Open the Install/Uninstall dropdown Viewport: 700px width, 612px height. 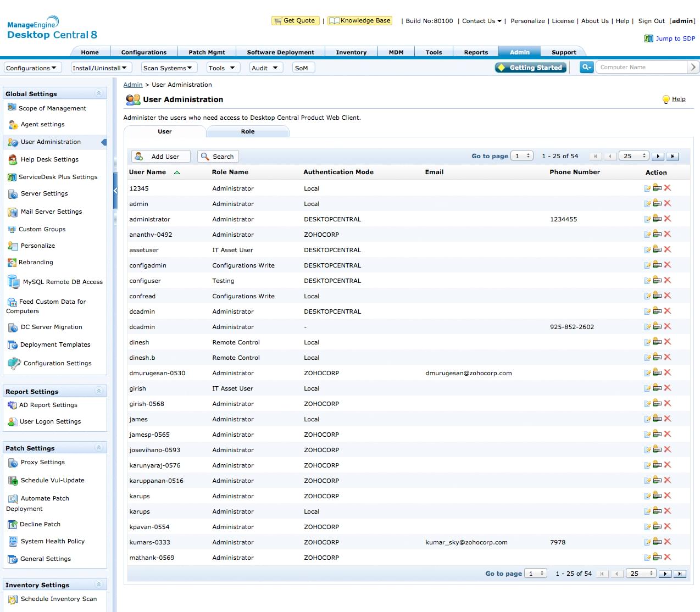coord(101,68)
